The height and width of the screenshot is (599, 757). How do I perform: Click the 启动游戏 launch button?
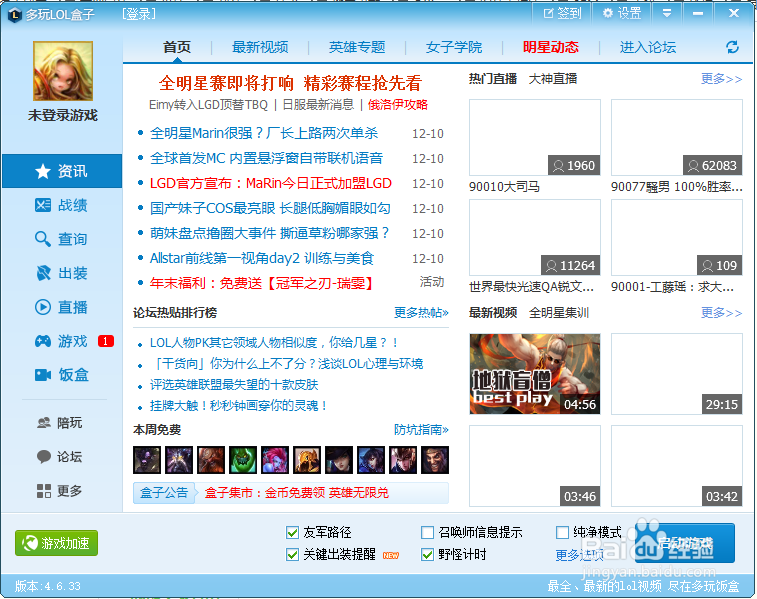(685, 543)
